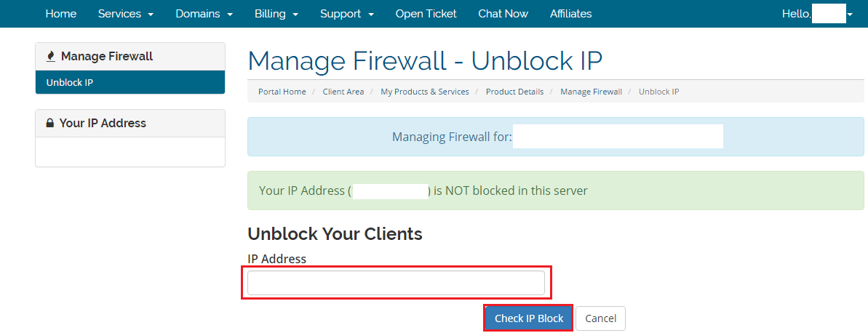The width and height of the screenshot is (868, 333).
Task: Click the flame icon beside Manage Firewall
Action: tap(51, 57)
